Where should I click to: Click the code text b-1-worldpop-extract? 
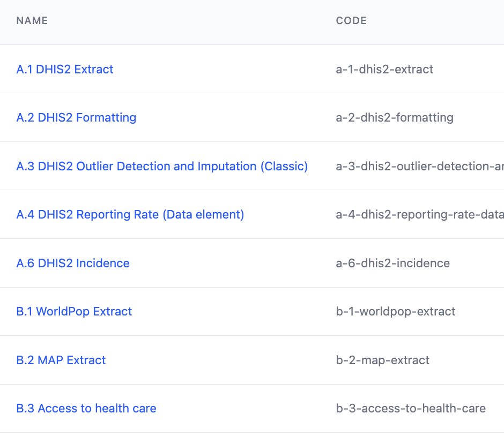click(x=396, y=312)
